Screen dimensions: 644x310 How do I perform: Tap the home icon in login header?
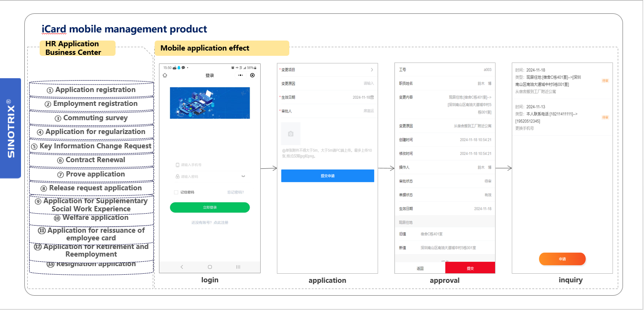point(165,75)
